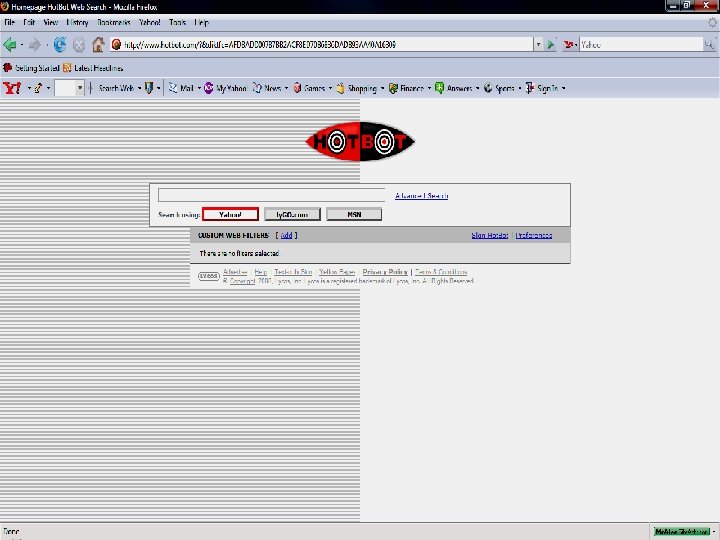Click the McAfee SiteAdvisor status bar button
Viewport: 720px width, 540px height.
pyautogui.click(x=682, y=531)
